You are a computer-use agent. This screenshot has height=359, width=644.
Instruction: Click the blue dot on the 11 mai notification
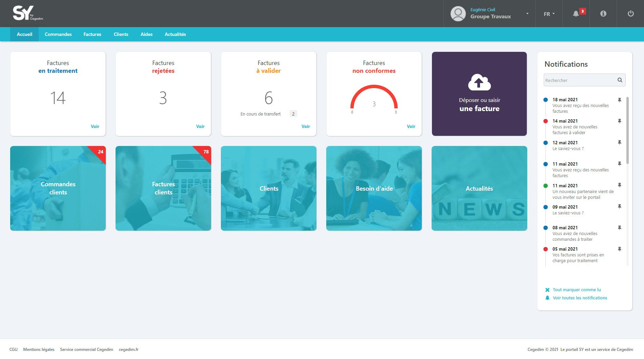546,164
